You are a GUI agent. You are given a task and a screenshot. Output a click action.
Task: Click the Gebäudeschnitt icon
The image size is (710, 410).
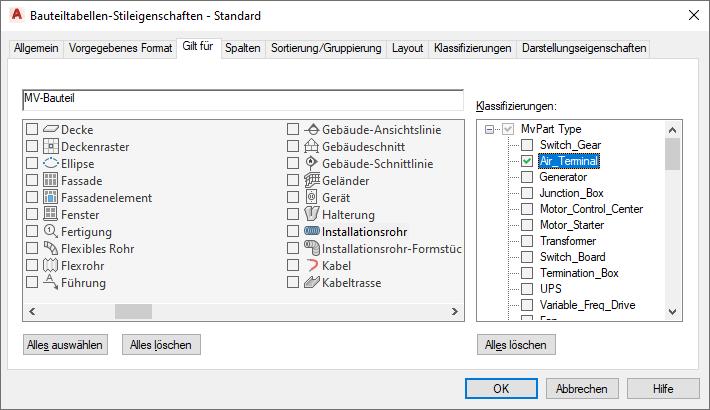click(312, 147)
